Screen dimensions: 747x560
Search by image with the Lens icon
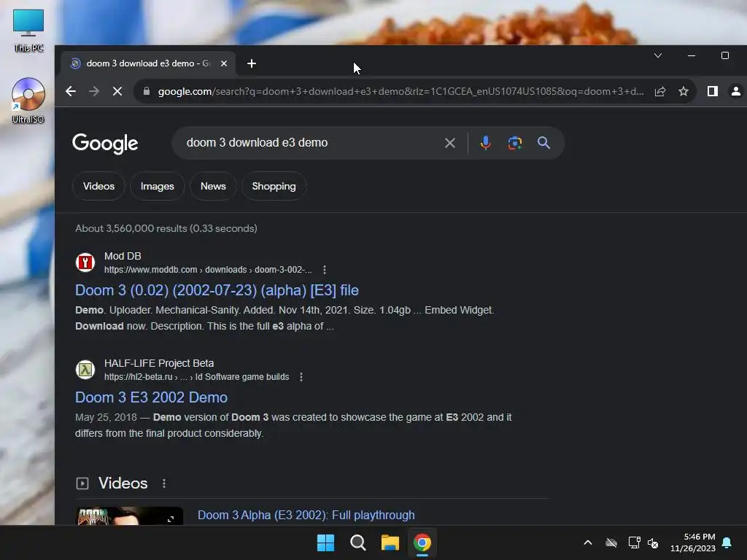click(514, 143)
